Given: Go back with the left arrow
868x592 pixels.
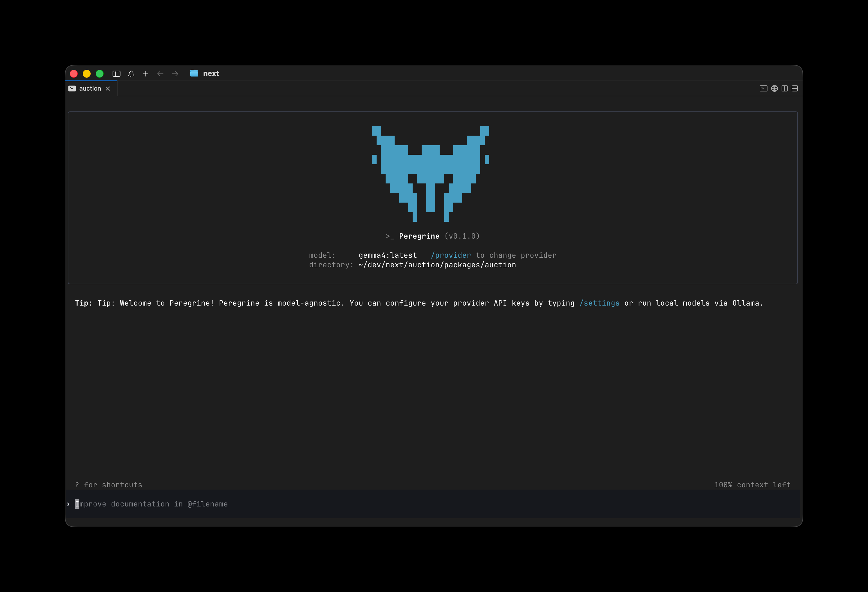Looking at the screenshot, I should [160, 74].
